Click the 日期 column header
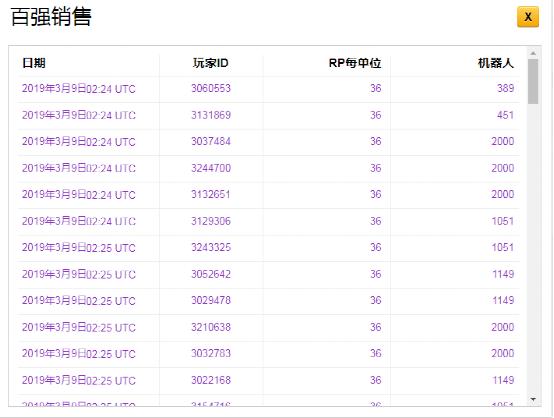The width and height of the screenshot is (554, 418). coord(34,63)
